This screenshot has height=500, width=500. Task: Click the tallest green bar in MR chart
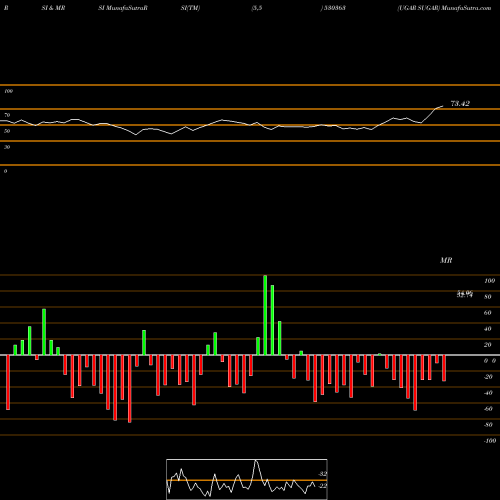tap(265, 315)
